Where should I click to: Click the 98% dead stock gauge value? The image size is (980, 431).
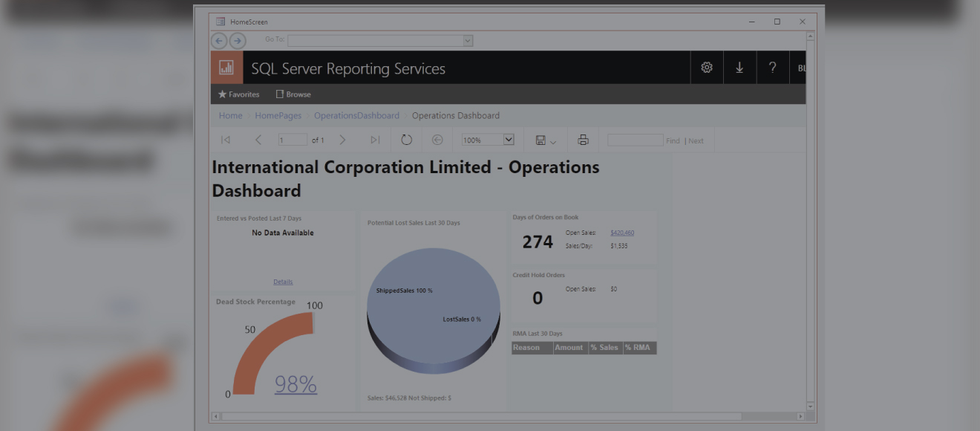pos(295,384)
